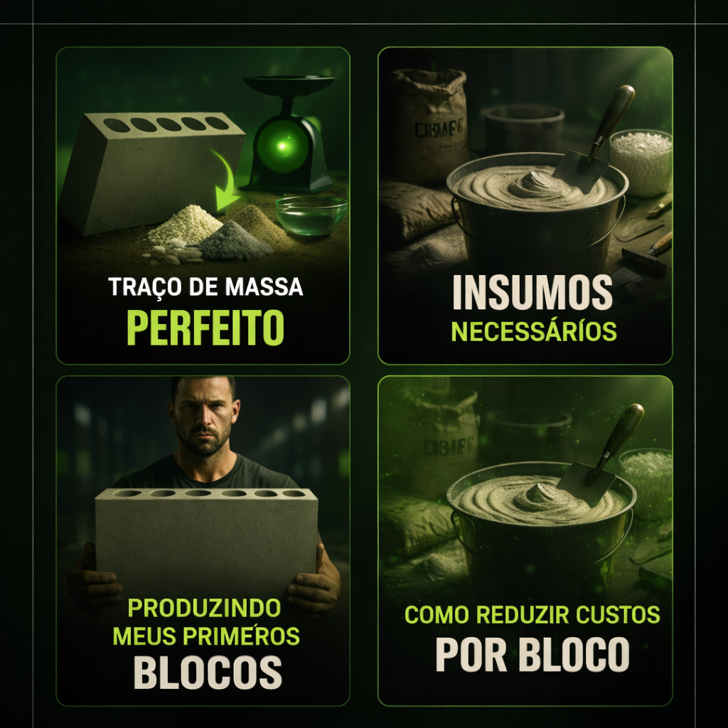Click the PERFEITO green headline text

click(205, 327)
